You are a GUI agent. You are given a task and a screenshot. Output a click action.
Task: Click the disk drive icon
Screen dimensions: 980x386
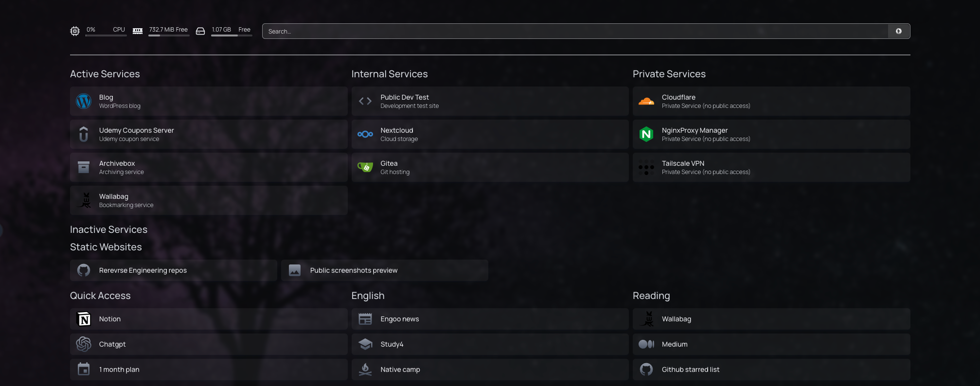pyautogui.click(x=200, y=31)
